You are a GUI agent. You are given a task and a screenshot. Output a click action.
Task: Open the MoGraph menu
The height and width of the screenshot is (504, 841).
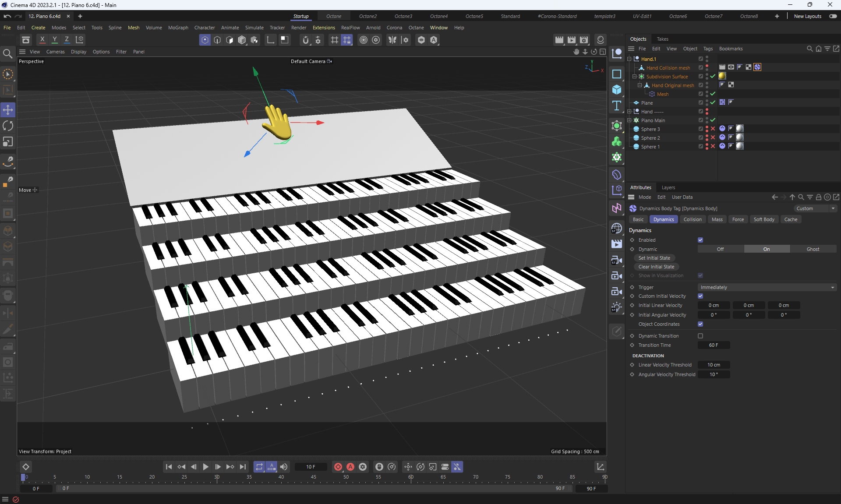[178, 28]
